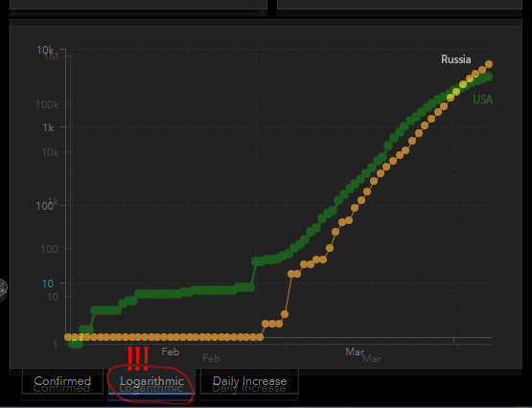Click the 1k y-axis tick label
532x408 pixels.
(x=48, y=127)
